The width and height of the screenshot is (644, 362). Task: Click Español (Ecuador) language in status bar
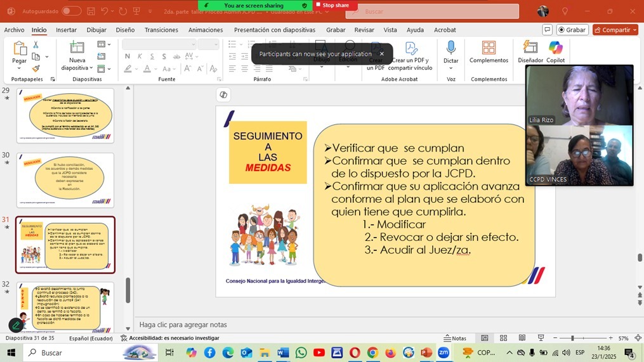point(91,338)
